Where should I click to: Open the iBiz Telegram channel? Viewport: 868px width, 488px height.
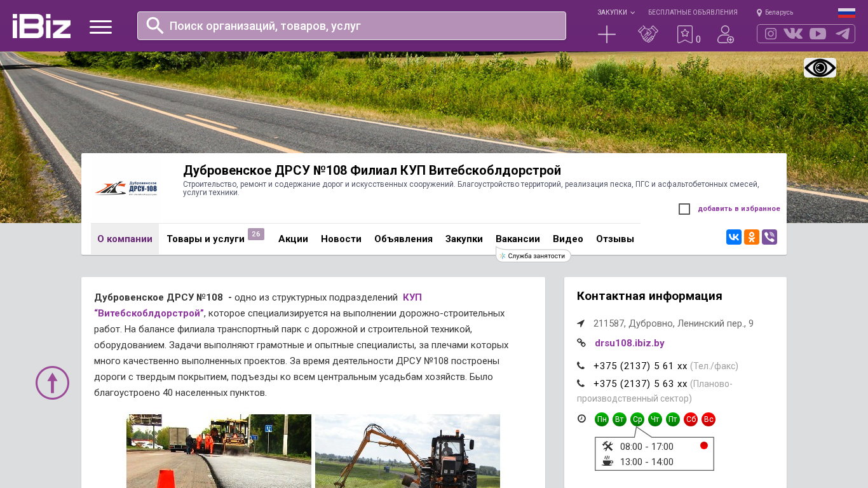pyautogui.click(x=843, y=34)
